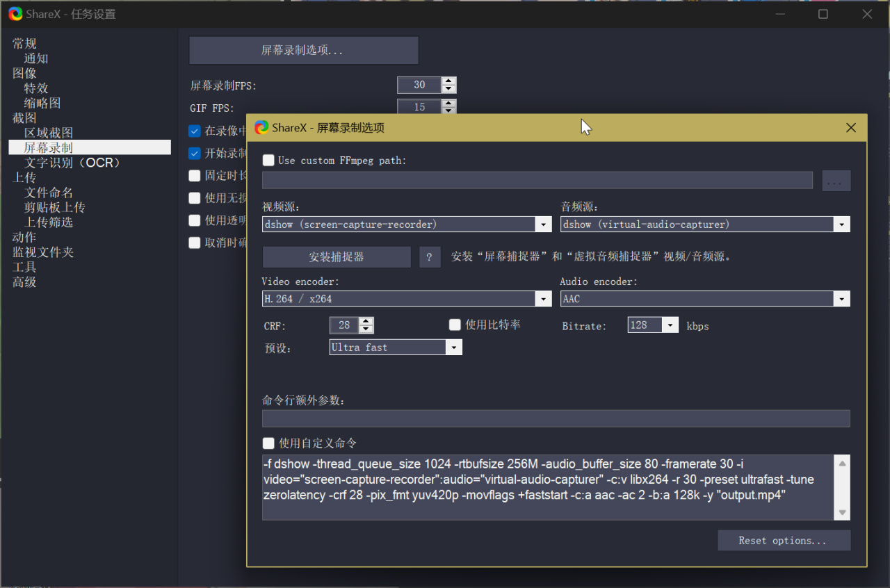
Task: Open 区域截图 settings
Action: click(49, 133)
